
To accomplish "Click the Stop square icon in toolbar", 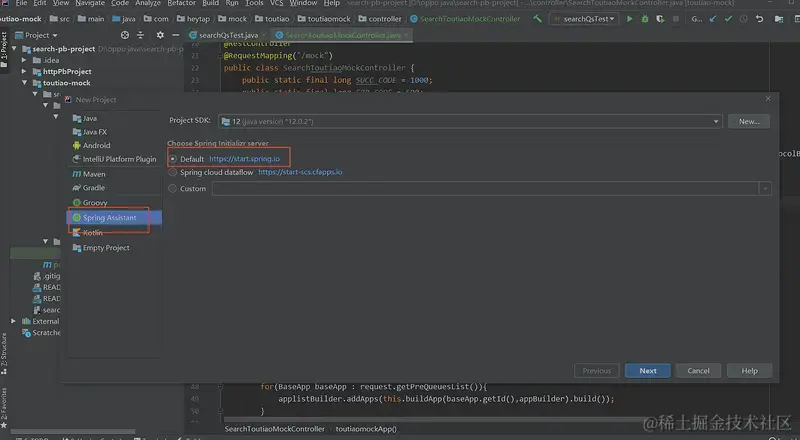I will tap(676, 19).
